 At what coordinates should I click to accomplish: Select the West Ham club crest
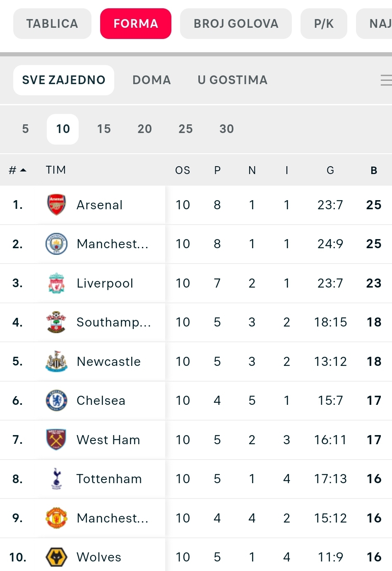click(x=56, y=440)
